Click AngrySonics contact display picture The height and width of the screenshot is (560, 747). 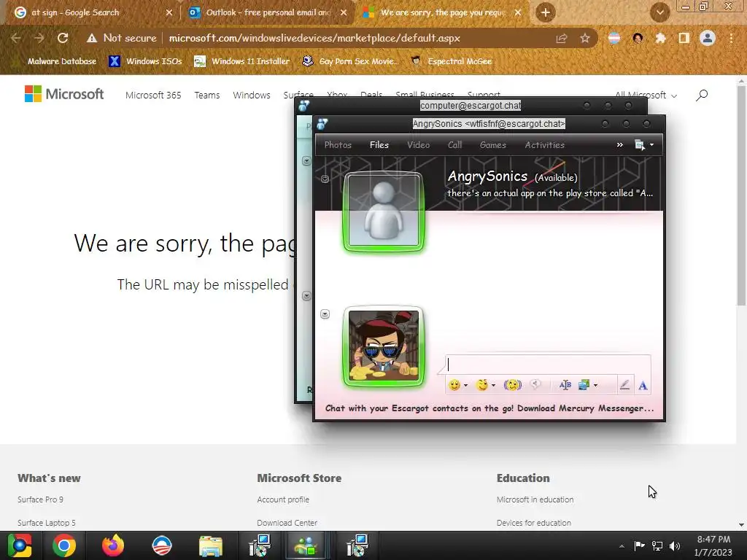(x=384, y=211)
